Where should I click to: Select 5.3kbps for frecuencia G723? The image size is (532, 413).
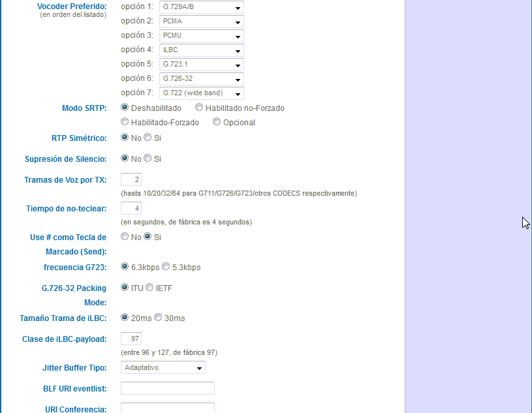165,266
